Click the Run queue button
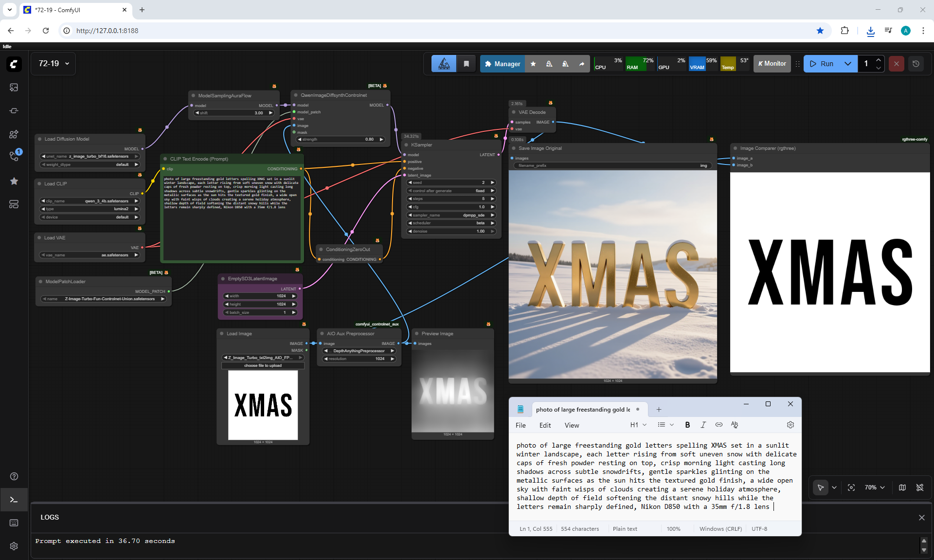Screen dimensions: 934x560 pyautogui.click(x=822, y=64)
